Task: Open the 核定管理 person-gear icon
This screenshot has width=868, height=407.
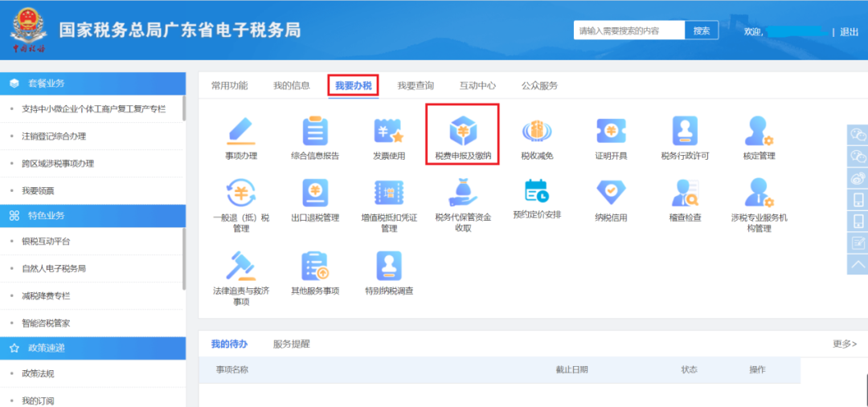Action: [759, 132]
